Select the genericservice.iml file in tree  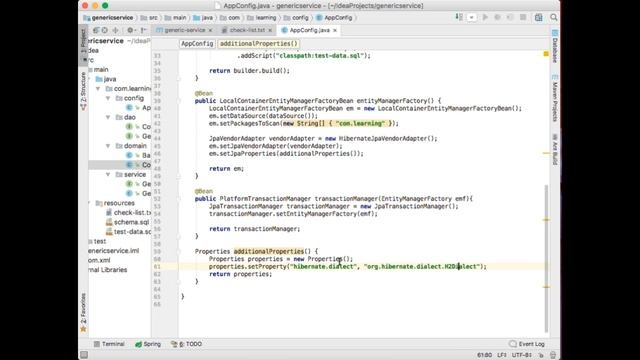(x=114, y=251)
